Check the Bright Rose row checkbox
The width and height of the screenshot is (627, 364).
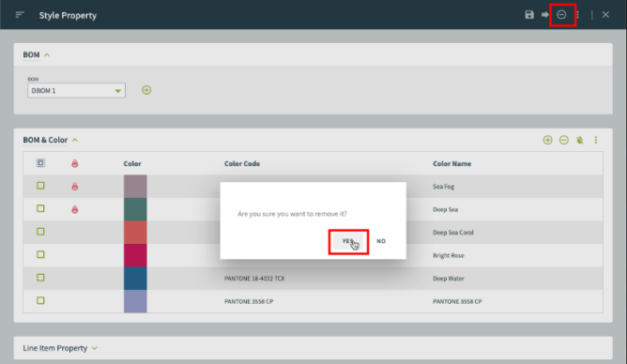click(x=40, y=254)
